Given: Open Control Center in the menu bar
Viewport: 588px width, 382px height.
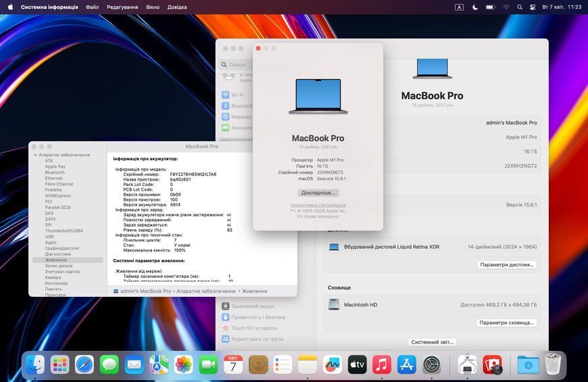Looking at the screenshot, I should [533, 7].
